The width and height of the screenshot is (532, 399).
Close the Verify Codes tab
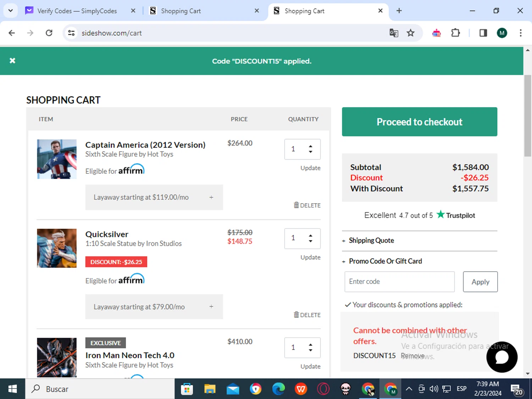[133, 11]
